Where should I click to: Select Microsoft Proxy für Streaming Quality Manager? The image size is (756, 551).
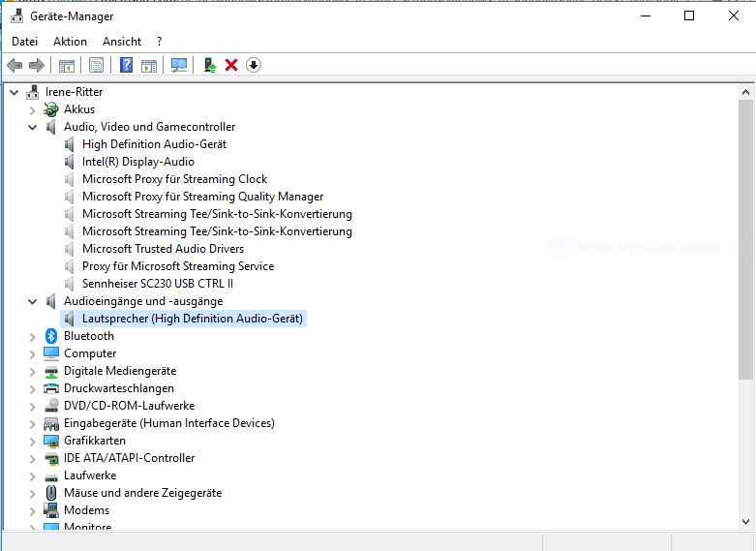point(202,197)
